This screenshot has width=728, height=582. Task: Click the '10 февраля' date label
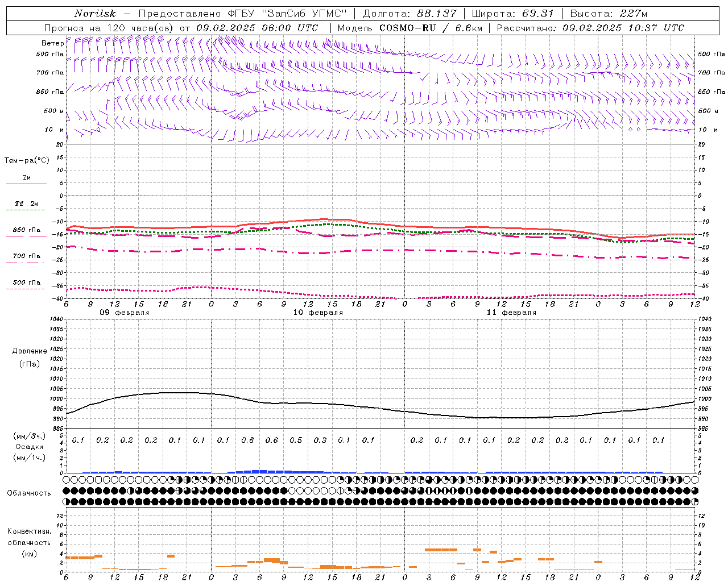pos(318,313)
